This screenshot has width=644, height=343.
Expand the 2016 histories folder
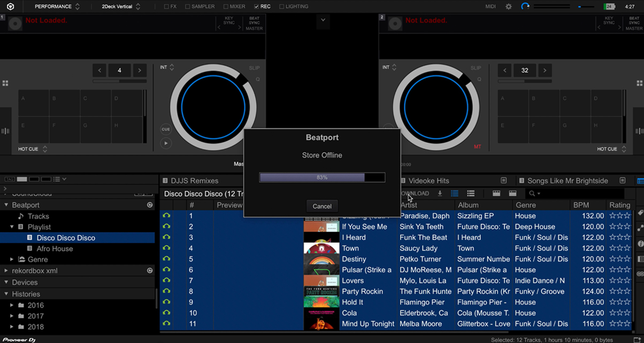point(12,306)
